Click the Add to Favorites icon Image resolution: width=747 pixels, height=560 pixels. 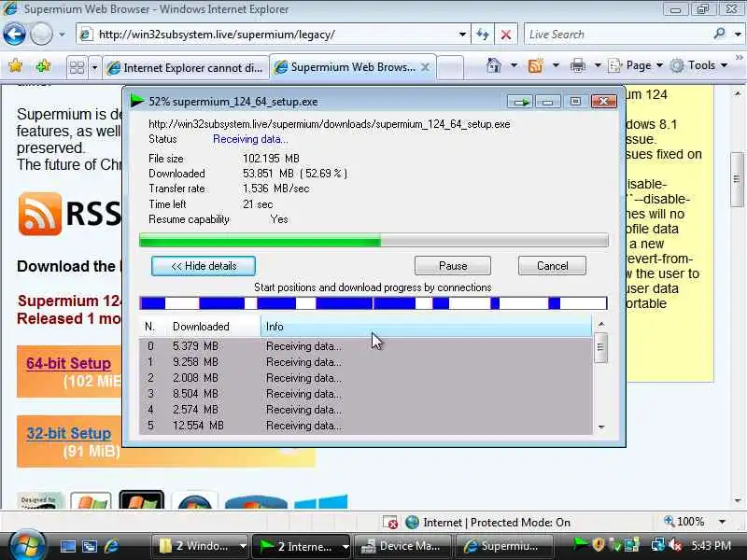pyautogui.click(x=43, y=65)
